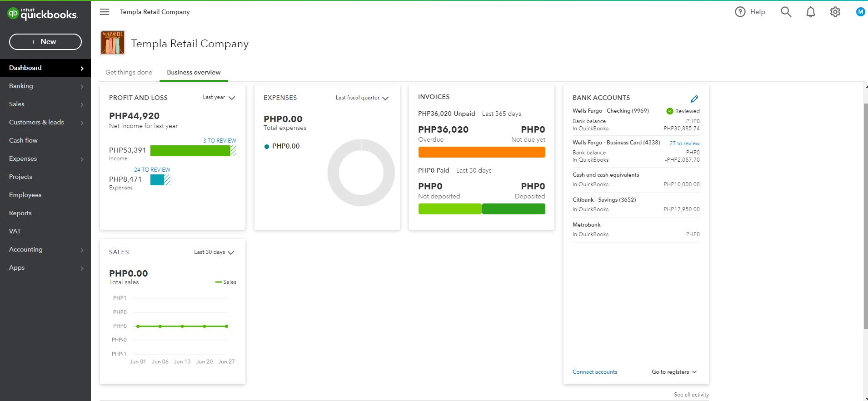Image resolution: width=868 pixels, height=401 pixels.
Task: Expand the 'Go to registers' menu
Action: (674, 372)
